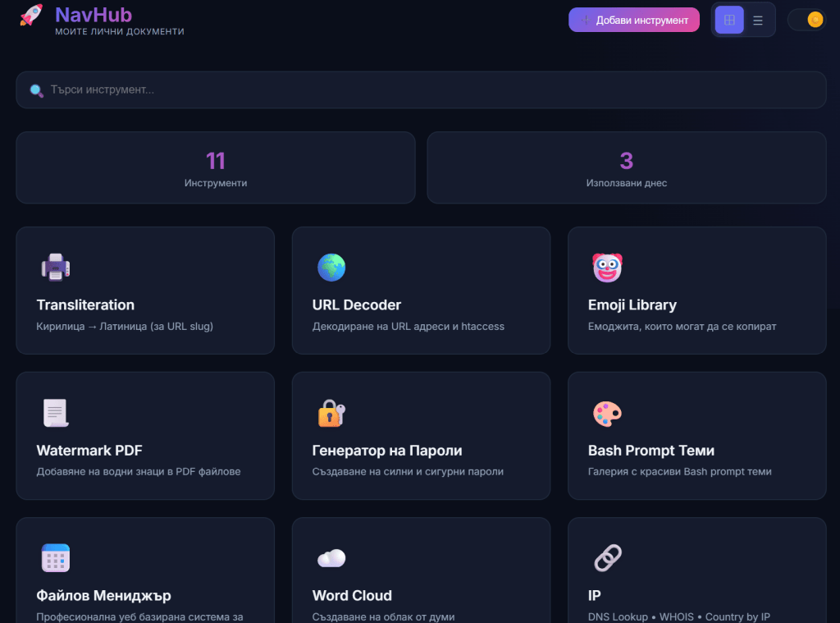Open the Bash Prompt Теми title

tap(651, 451)
